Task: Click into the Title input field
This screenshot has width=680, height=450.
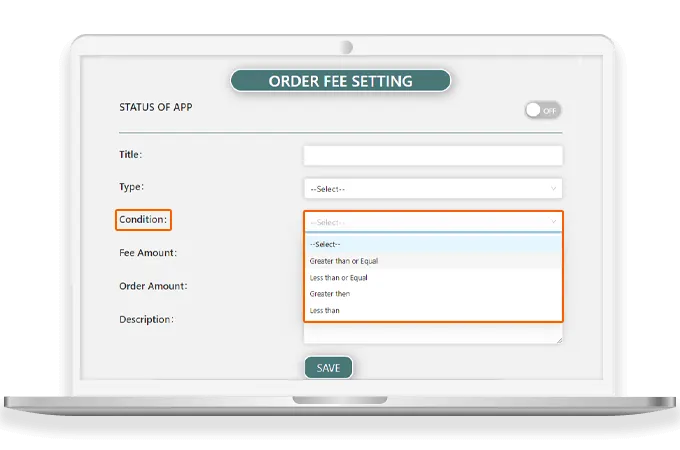Action: tap(432, 155)
